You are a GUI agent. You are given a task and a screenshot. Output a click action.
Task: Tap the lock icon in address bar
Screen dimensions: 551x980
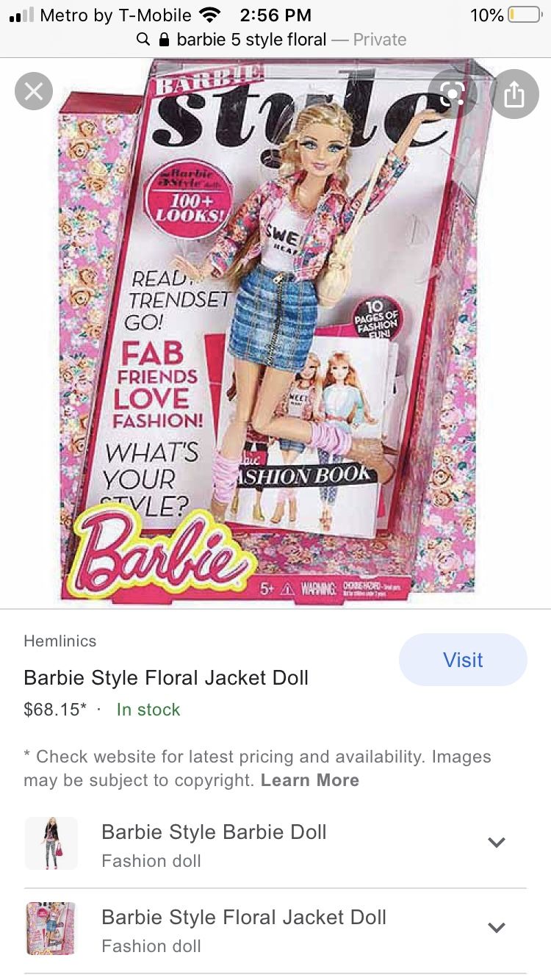click(164, 40)
